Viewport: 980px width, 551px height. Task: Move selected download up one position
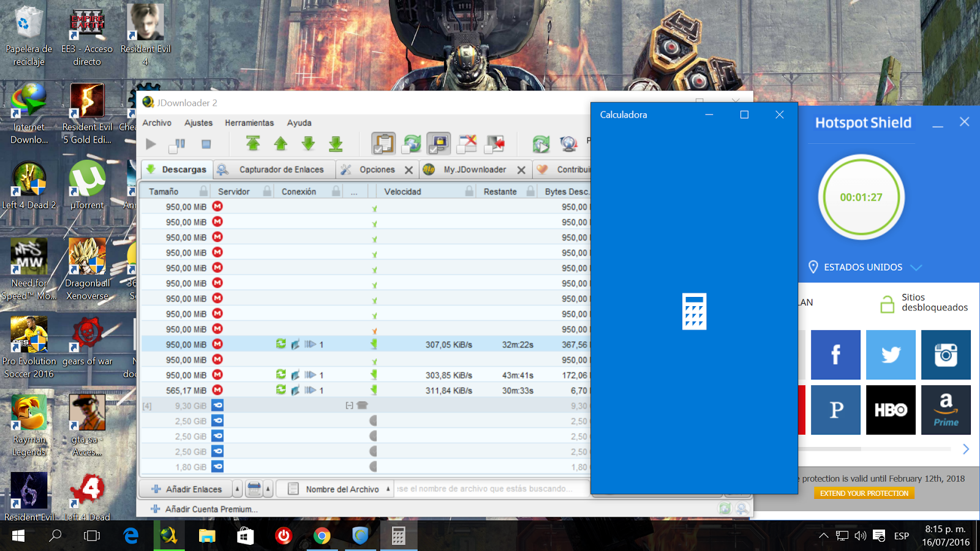pos(281,144)
